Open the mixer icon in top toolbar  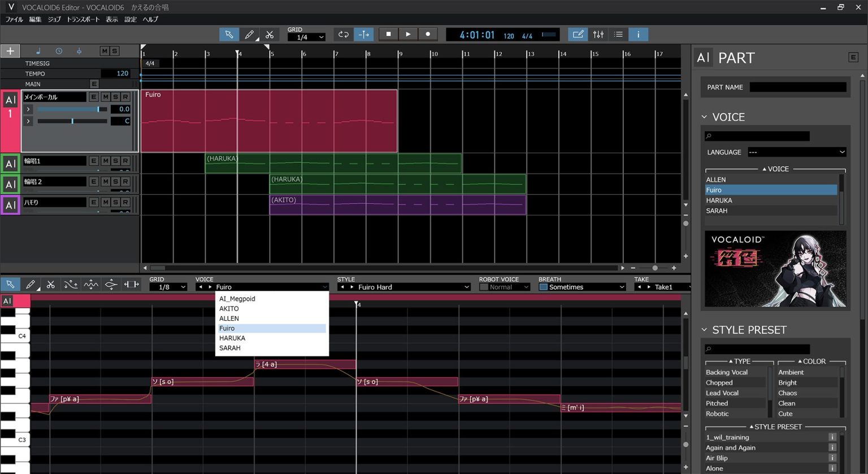(x=598, y=35)
